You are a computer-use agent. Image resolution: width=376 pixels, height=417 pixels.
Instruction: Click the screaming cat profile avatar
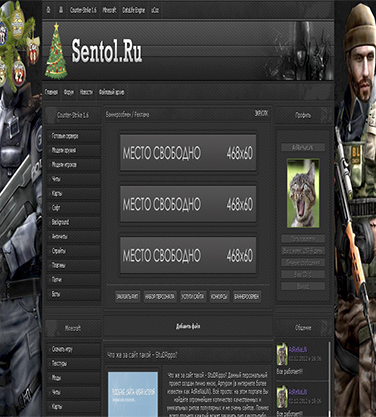click(x=303, y=193)
